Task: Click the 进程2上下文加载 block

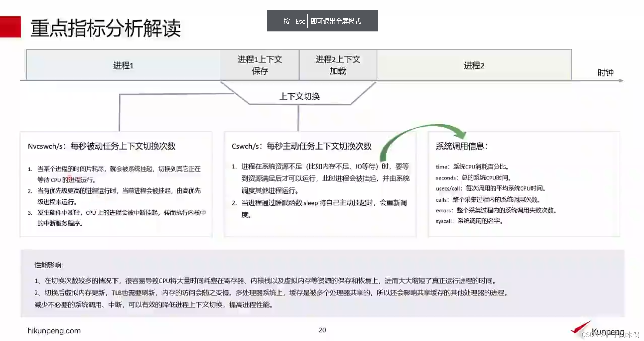Action: point(337,65)
